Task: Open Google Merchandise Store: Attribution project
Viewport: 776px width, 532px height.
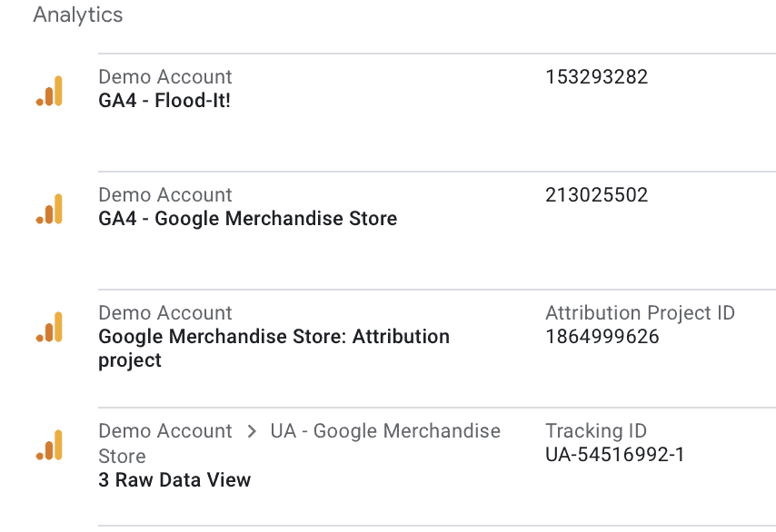Action: pos(274,348)
